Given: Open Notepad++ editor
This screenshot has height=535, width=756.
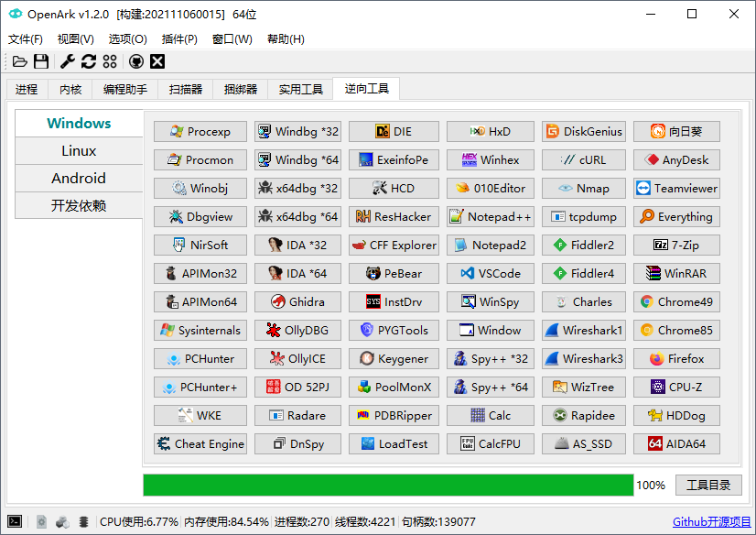Looking at the screenshot, I should coord(491,217).
